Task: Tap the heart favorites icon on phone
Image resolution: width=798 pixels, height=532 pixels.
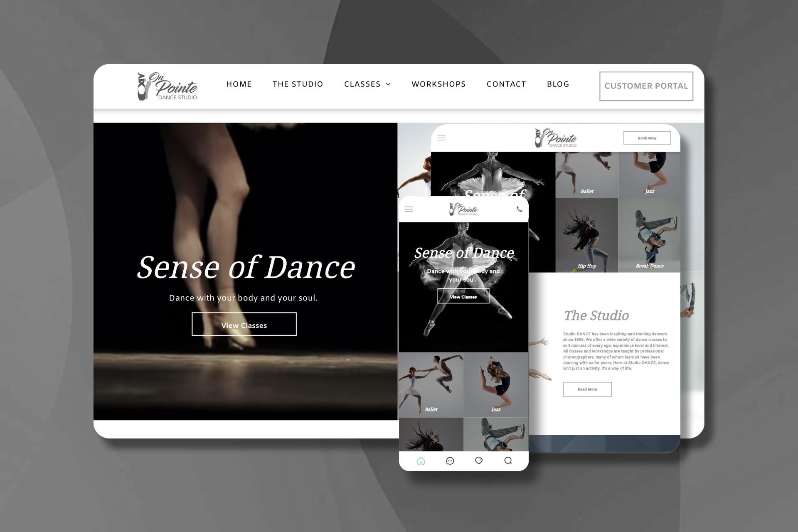Action: [x=479, y=461]
